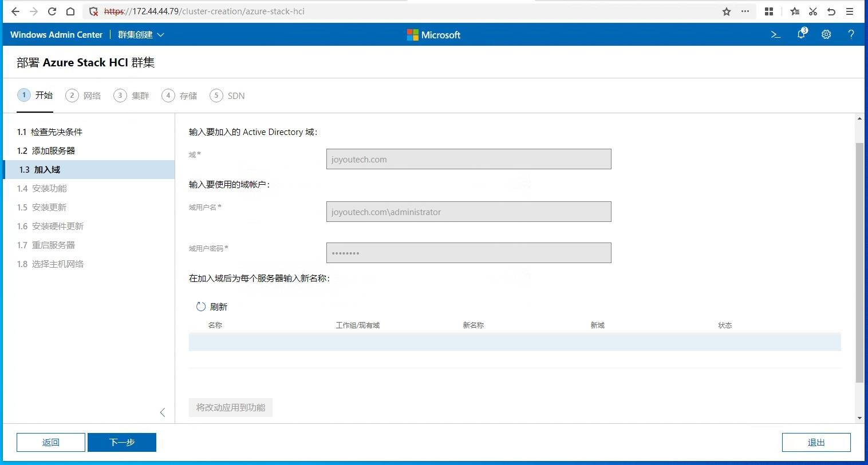This screenshot has height=465, width=868.
Task: Open Windows Admin Center settings gear
Action: coord(826,34)
